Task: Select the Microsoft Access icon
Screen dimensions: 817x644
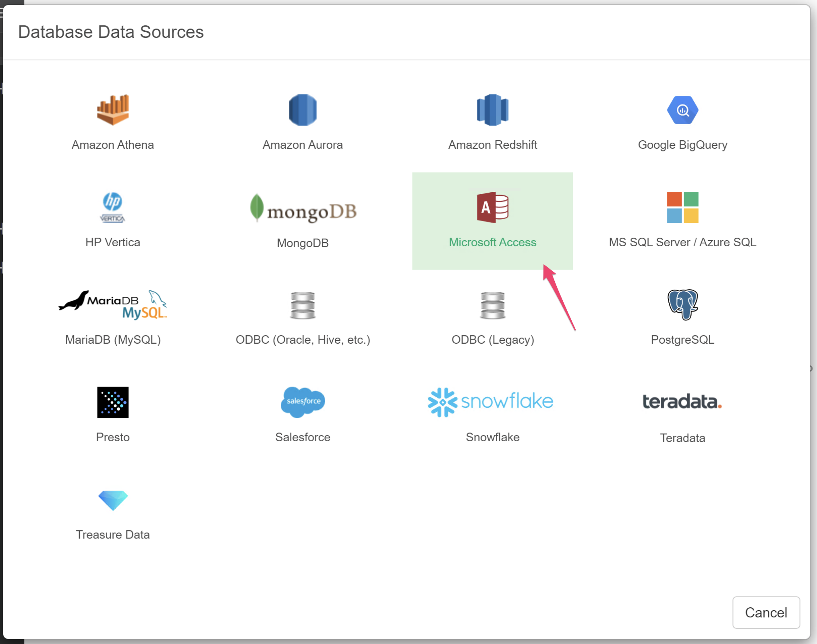Action: 492,207
